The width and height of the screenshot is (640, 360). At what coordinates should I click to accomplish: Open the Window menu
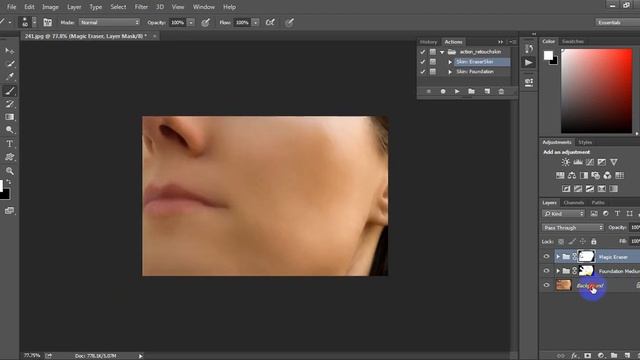[204, 7]
